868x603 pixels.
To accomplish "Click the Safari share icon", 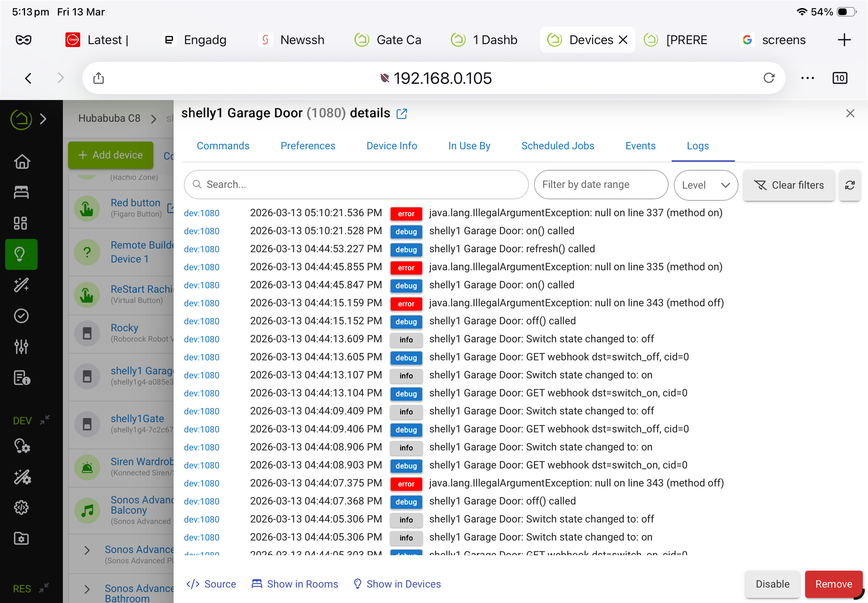I will pos(99,78).
